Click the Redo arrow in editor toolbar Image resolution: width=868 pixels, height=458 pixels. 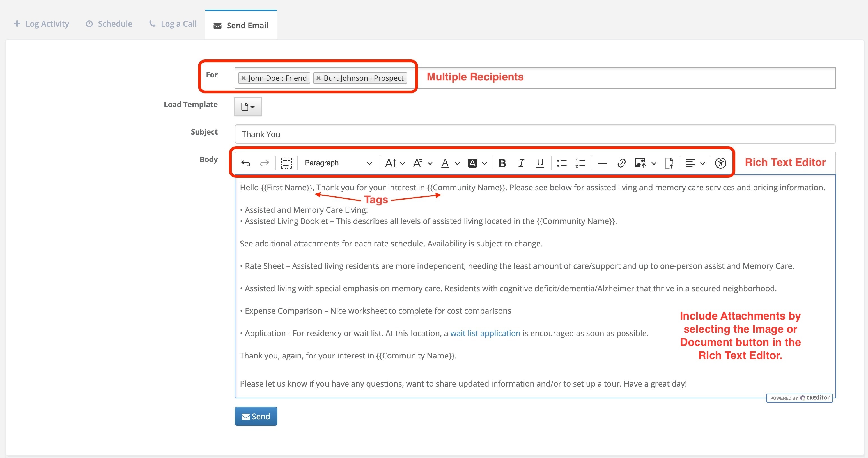[265, 163]
